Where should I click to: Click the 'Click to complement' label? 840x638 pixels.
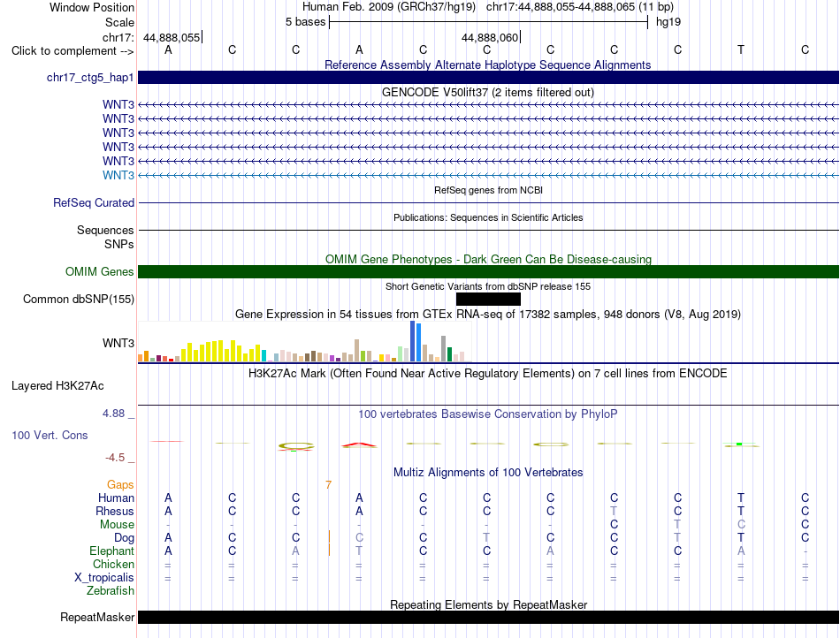pyautogui.click(x=73, y=51)
